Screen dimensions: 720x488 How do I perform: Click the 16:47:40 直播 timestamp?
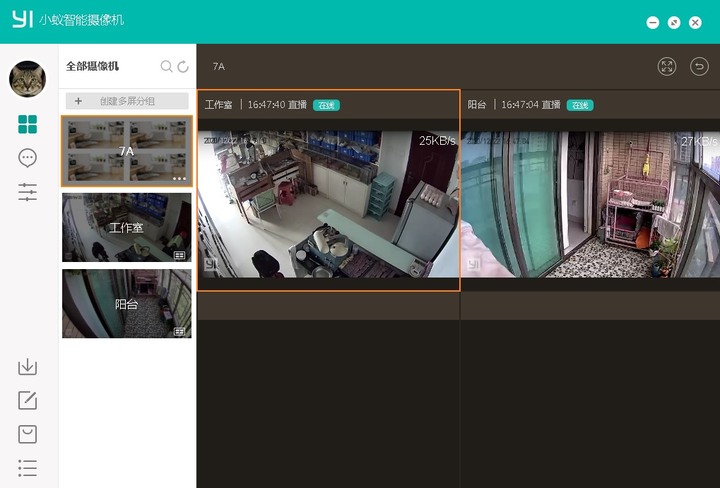tap(277, 105)
